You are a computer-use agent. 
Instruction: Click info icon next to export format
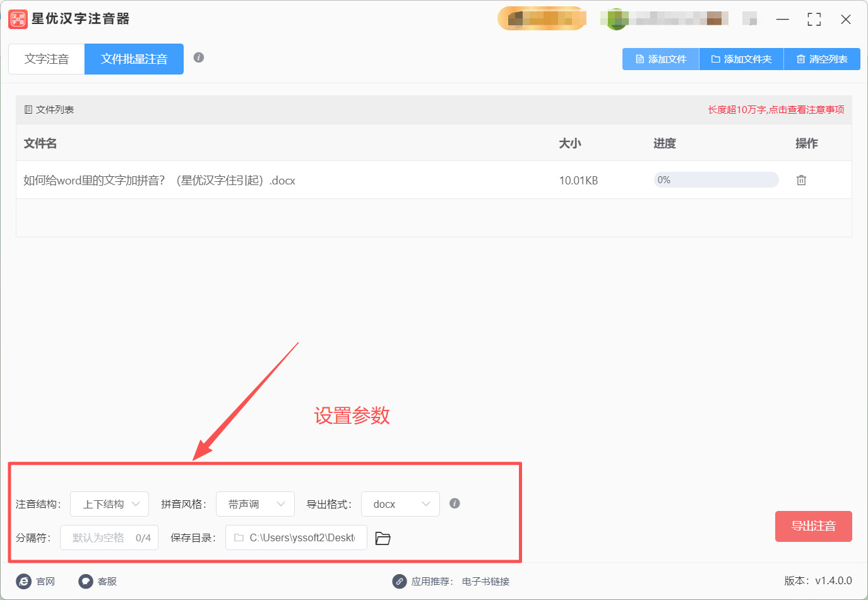455,503
